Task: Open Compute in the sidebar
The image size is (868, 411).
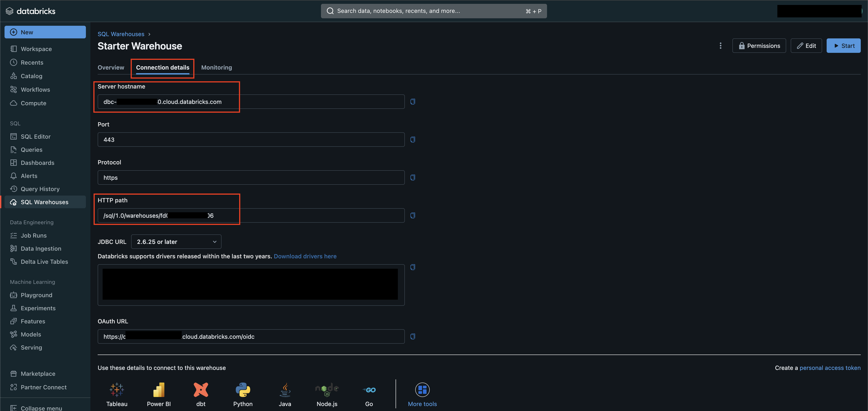Action: click(x=45, y=103)
